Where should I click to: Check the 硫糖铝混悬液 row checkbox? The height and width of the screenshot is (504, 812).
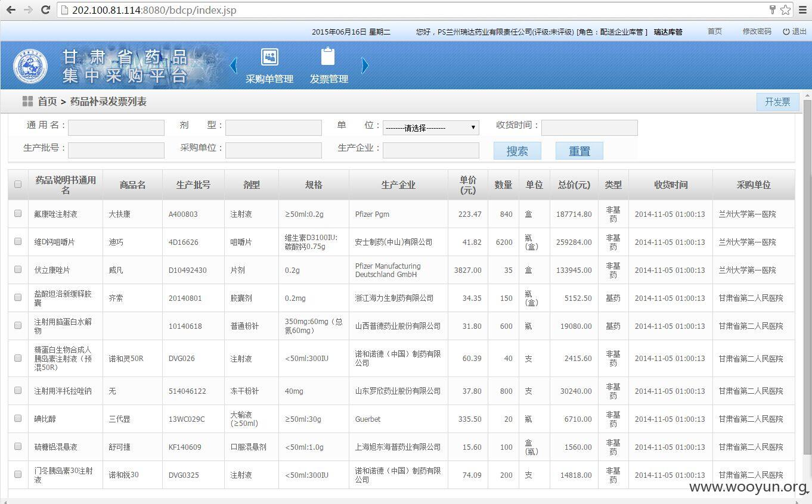(x=18, y=446)
